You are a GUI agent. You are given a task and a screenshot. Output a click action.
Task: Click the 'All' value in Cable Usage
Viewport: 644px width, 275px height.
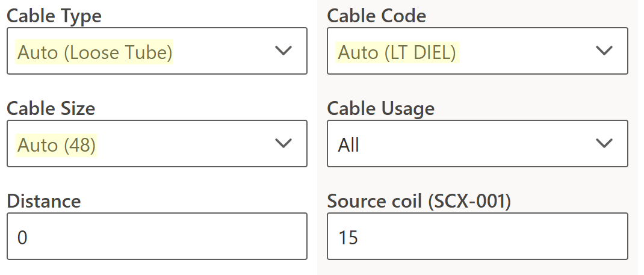tap(348, 145)
